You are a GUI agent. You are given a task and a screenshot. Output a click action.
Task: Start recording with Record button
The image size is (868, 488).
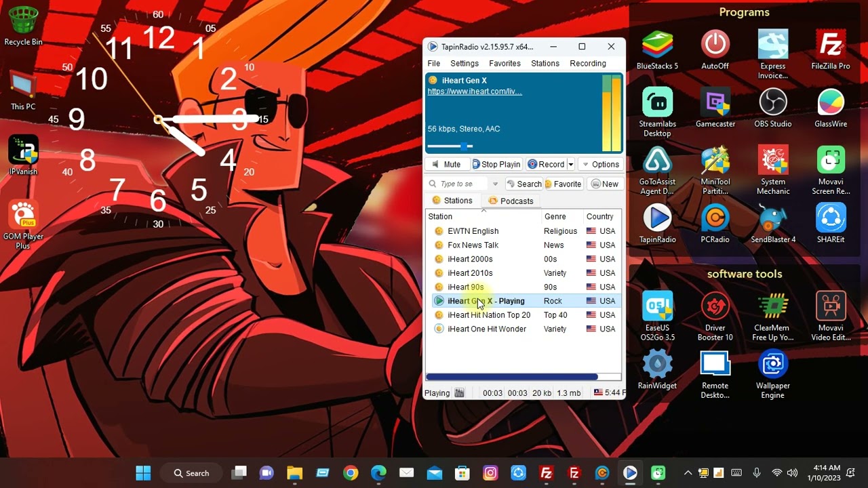tap(547, 165)
